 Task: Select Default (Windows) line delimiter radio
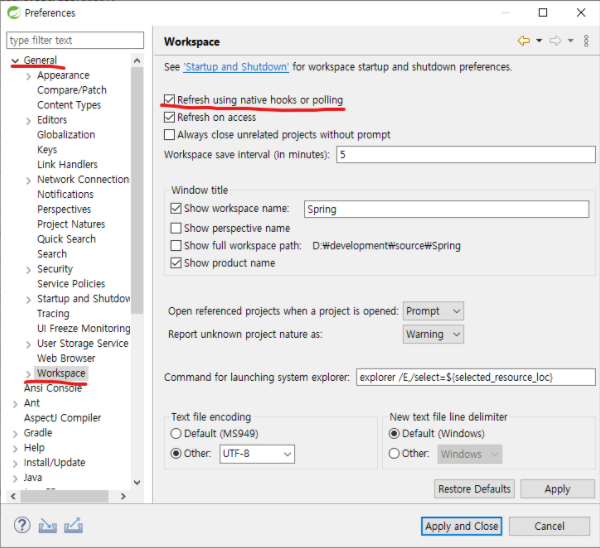(394, 434)
